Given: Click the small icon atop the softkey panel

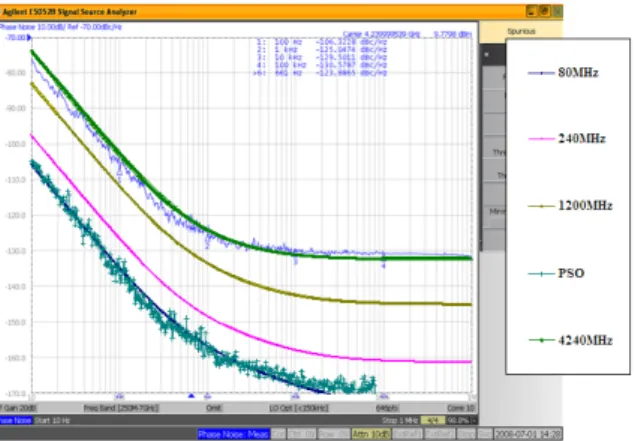Looking at the screenshot, I should point(486,55).
